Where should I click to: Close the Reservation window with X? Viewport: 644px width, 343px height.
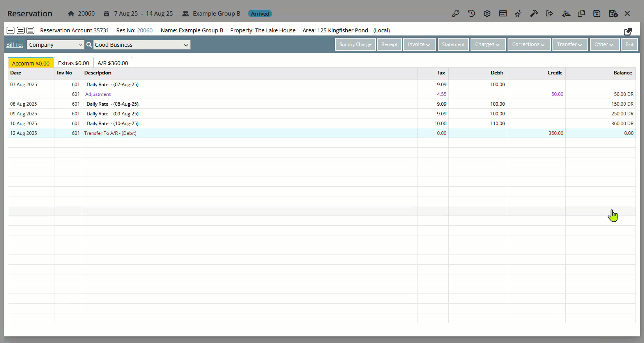[x=627, y=14]
